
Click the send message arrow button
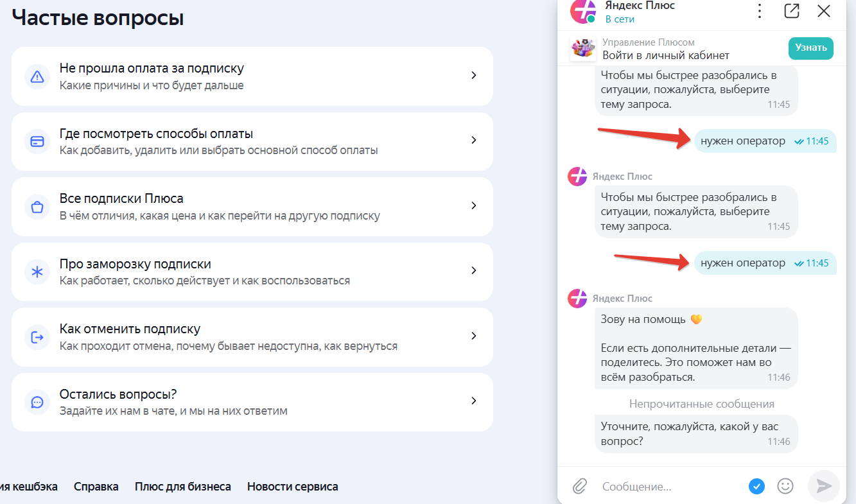(x=824, y=486)
